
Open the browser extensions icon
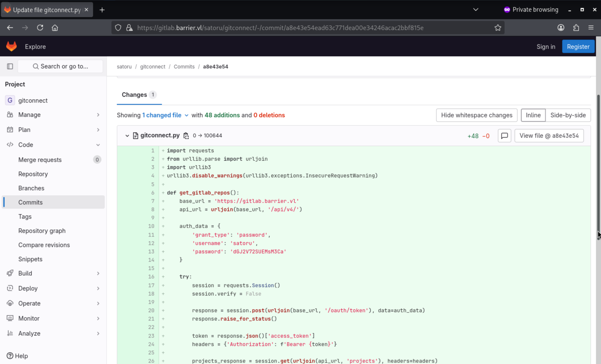click(x=576, y=28)
